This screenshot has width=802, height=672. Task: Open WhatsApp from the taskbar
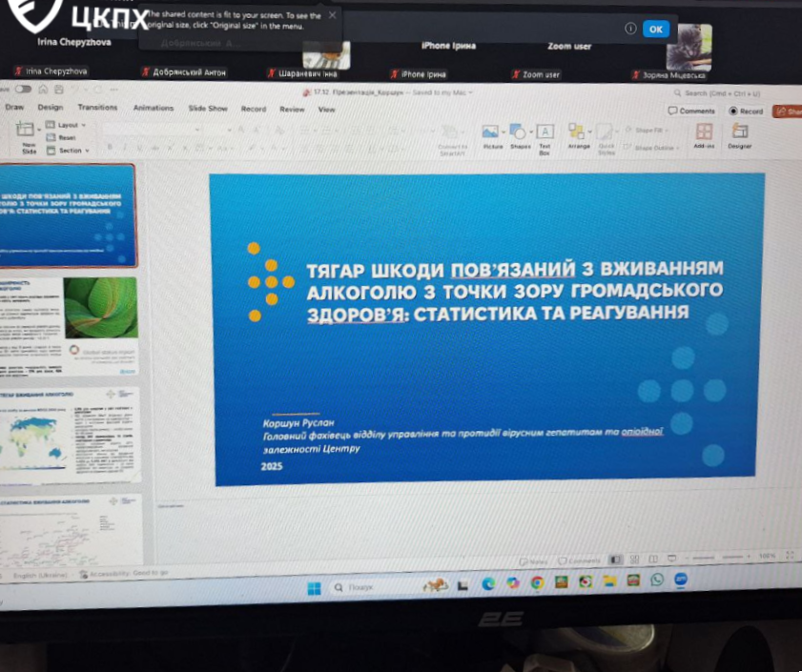pyautogui.click(x=657, y=580)
